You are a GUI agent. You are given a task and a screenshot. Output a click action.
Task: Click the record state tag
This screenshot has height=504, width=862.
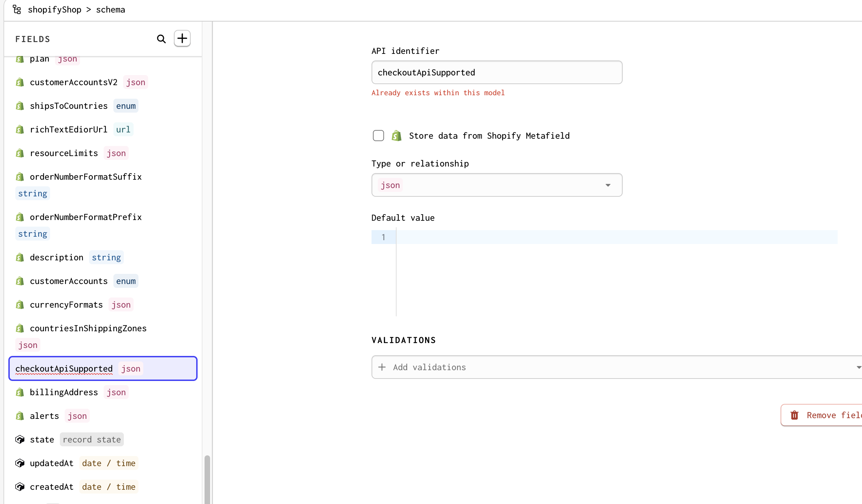tap(92, 440)
